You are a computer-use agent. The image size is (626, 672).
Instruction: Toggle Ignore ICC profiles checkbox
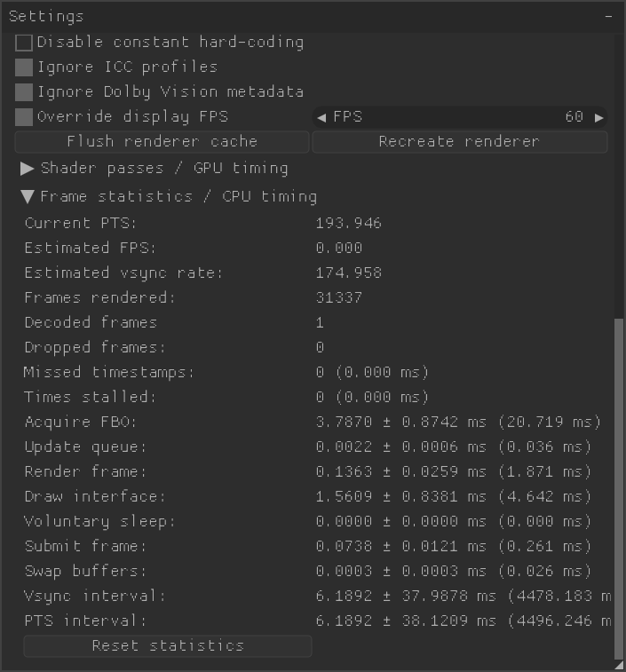click(x=24, y=67)
